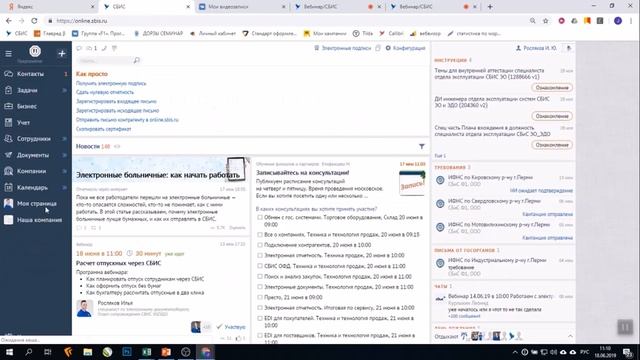
Task: Click Ознакомление button for Темы для внутренней аттестации
Action: [x=552, y=88]
